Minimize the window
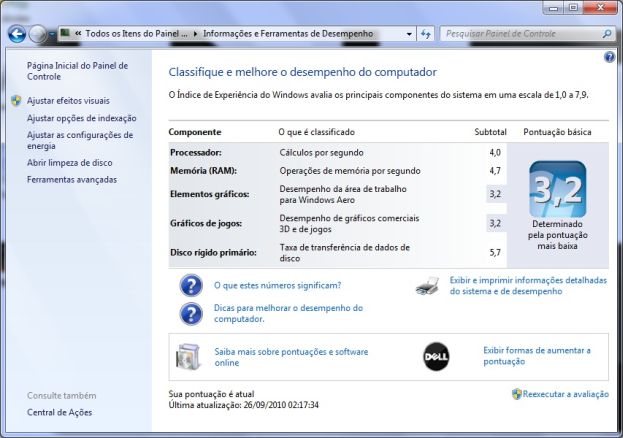This screenshot has height=438, width=623. click(554, 8)
